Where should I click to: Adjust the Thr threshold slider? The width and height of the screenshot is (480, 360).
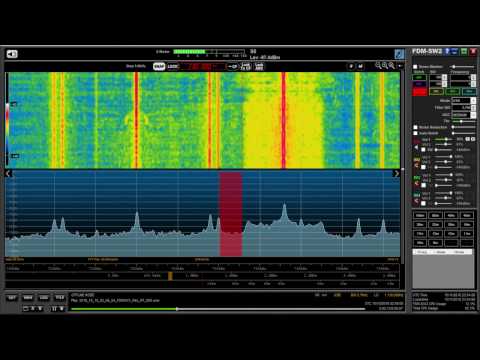(x=463, y=121)
